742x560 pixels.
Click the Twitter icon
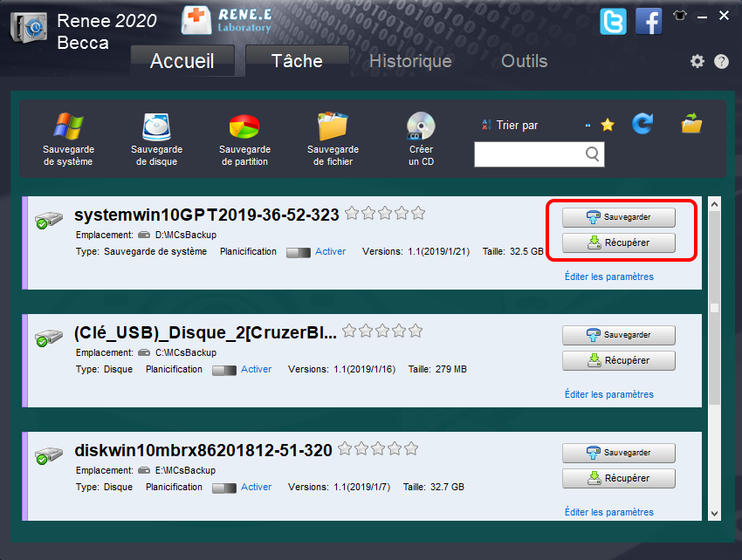(613, 22)
